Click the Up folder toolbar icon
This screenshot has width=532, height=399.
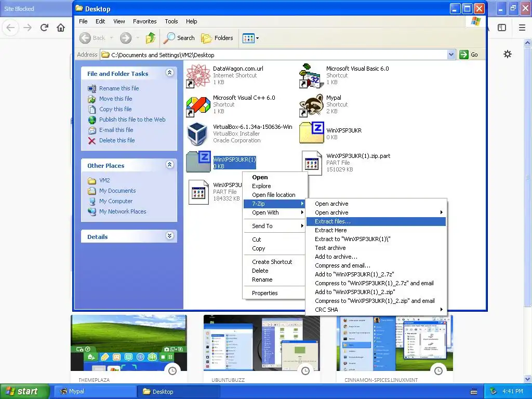150,38
